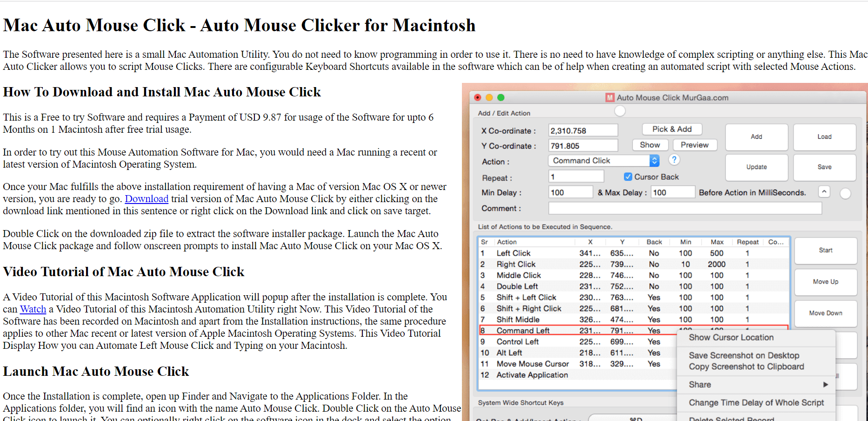This screenshot has width=868, height=421.
Task: Select the Double Left row
Action: coord(634,286)
